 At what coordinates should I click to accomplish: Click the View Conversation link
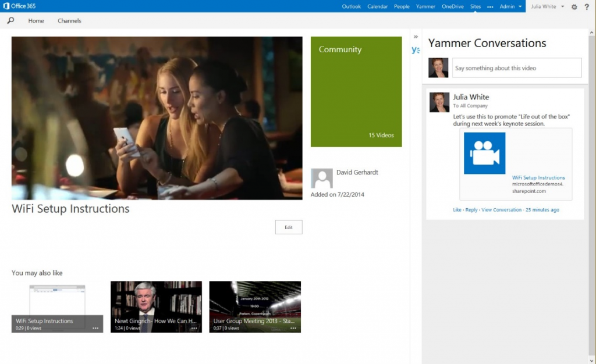click(501, 210)
